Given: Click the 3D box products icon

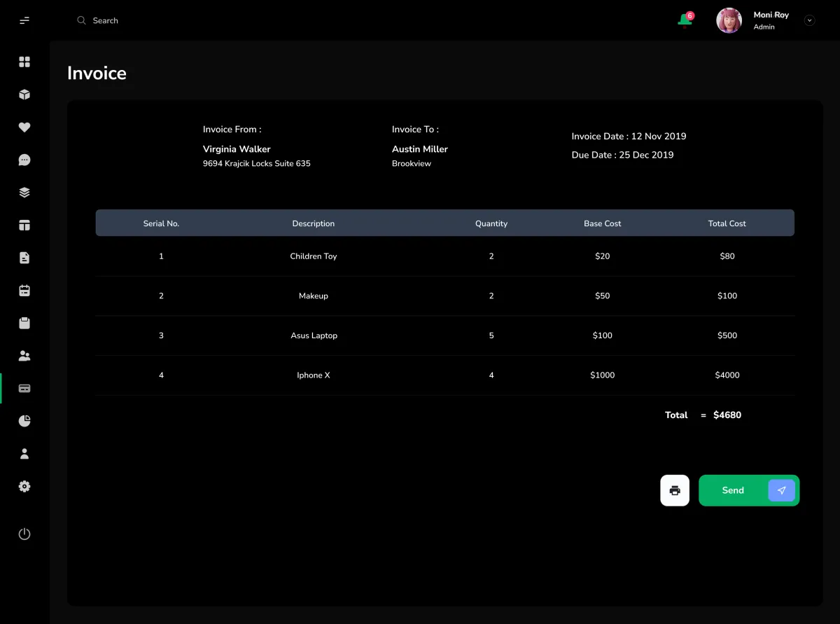Looking at the screenshot, I should [24, 95].
